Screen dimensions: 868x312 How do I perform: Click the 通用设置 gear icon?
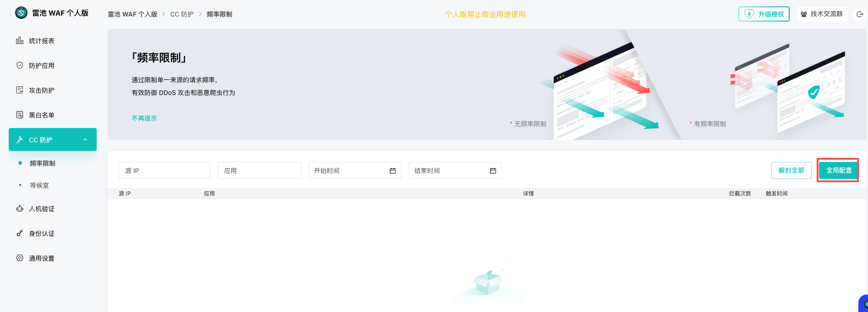[x=20, y=258]
